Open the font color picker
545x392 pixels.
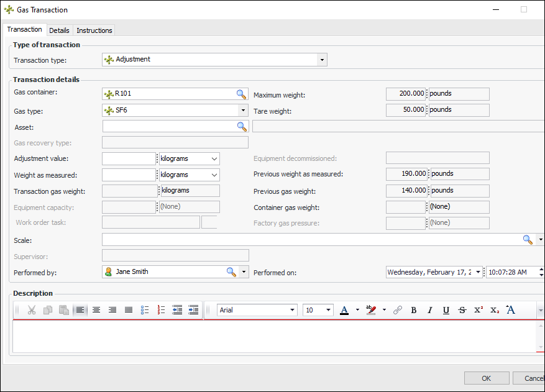point(357,310)
